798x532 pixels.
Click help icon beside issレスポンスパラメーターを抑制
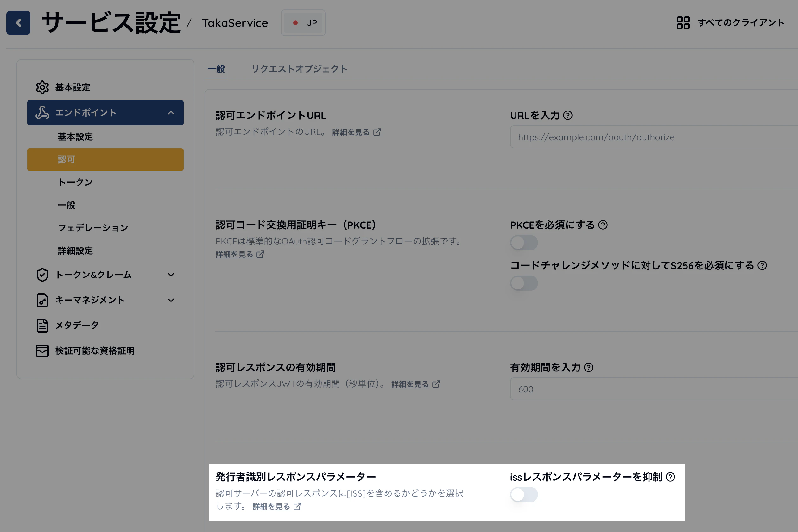(x=670, y=477)
